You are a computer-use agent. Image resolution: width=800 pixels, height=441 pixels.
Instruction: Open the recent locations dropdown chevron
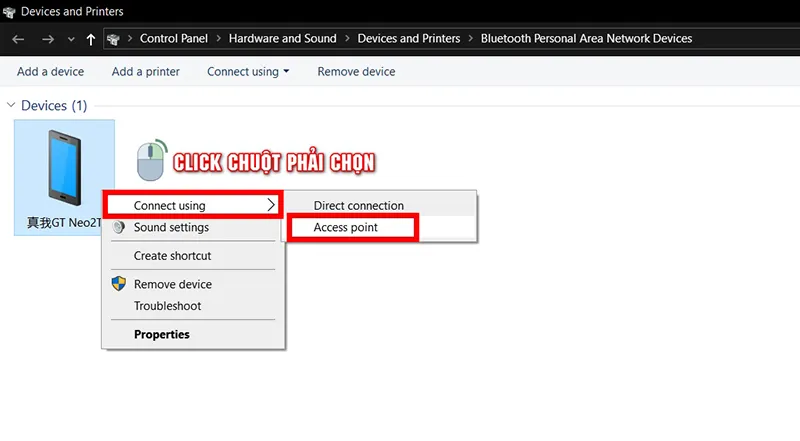click(x=71, y=39)
